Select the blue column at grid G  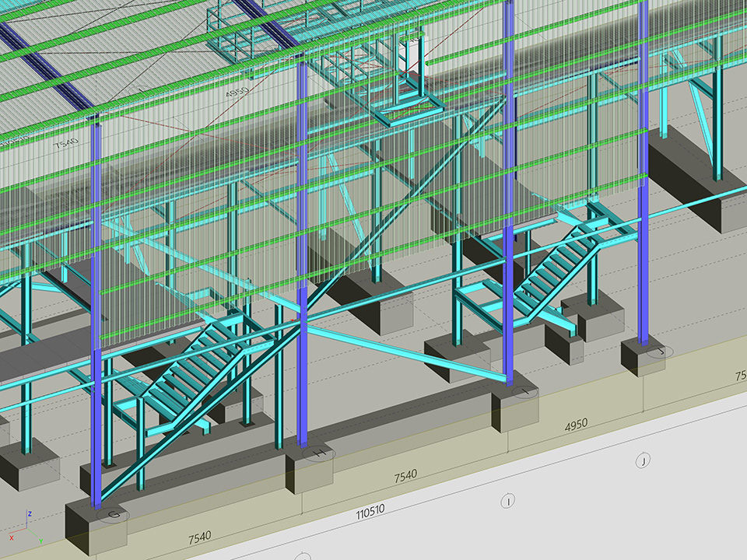point(96,311)
